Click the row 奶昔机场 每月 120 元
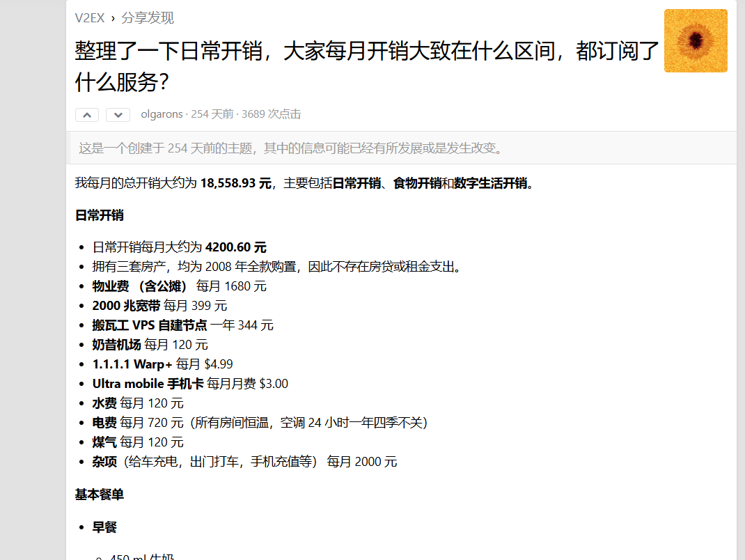Screen dimensions: 745x560 150,345
